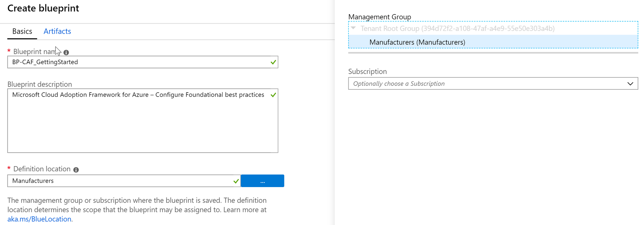Click the Subscription label
644x225 pixels.
[367, 71]
